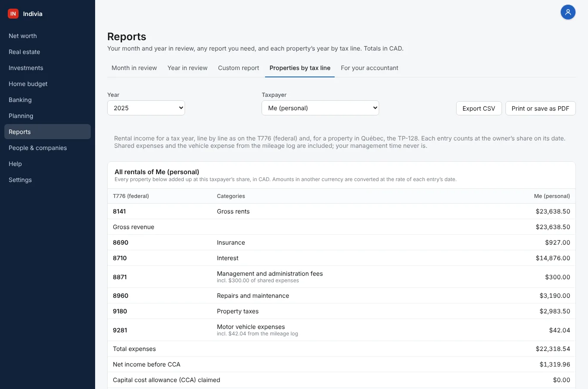Screen dimensions: 588x389
Task: Open the For your accountant tab
Action: point(370,68)
